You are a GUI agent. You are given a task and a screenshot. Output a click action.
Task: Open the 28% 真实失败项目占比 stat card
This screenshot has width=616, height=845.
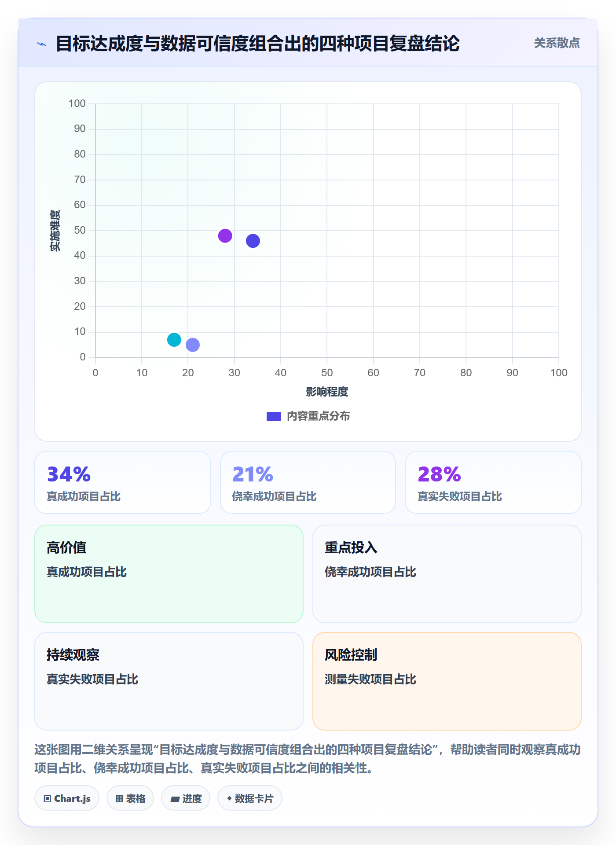(493, 482)
